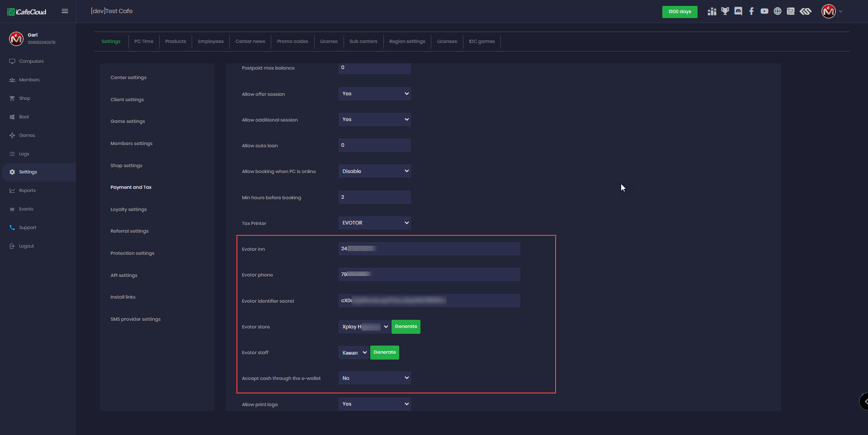Click the Facebook icon in top bar
The height and width of the screenshot is (435, 868).
[751, 11]
